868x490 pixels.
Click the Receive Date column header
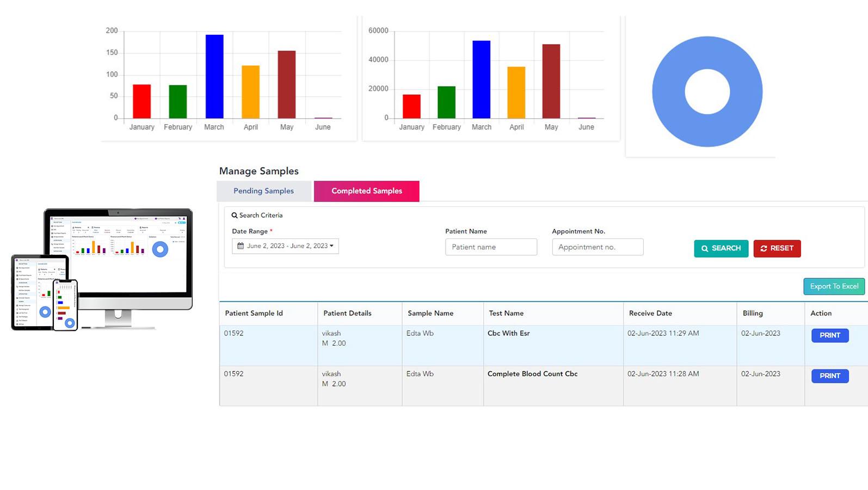coord(650,314)
